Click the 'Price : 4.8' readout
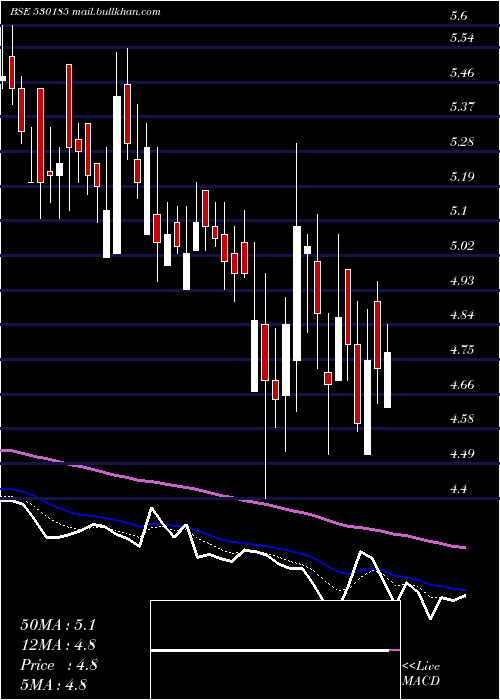The height and width of the screenshot is (700, 500). tap(58, 665)
